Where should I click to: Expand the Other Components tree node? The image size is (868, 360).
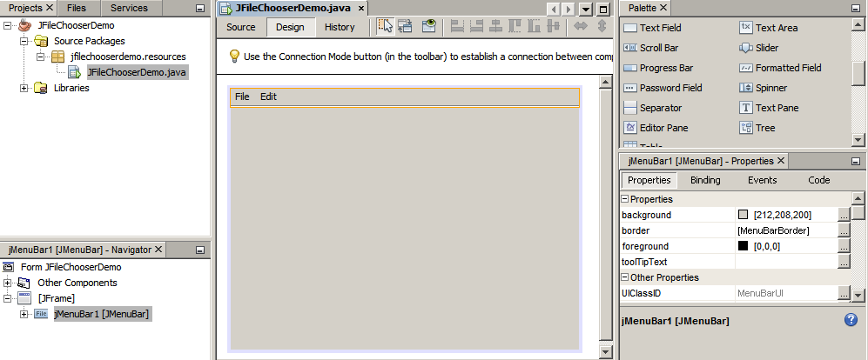(8, 283)
